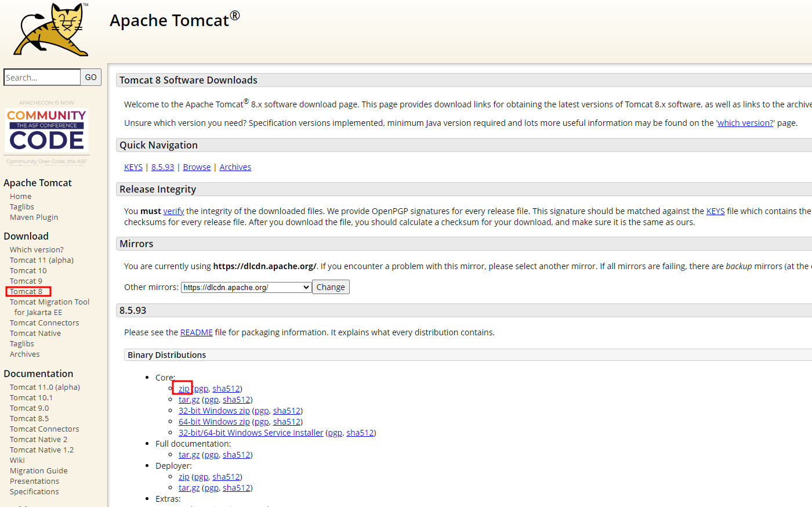Open sha512 for Windows Service Installer
The height and width of the screenshot is (507, 812).
(x=360, y=433)
